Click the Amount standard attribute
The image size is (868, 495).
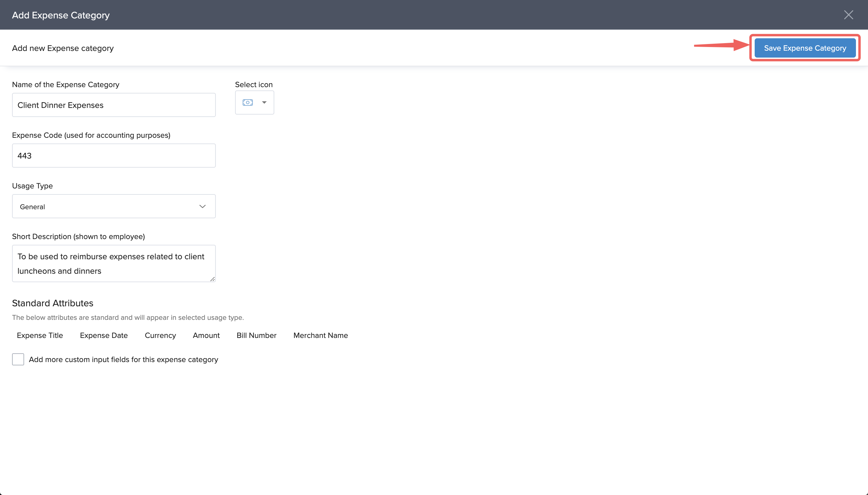tap(206, 335)
